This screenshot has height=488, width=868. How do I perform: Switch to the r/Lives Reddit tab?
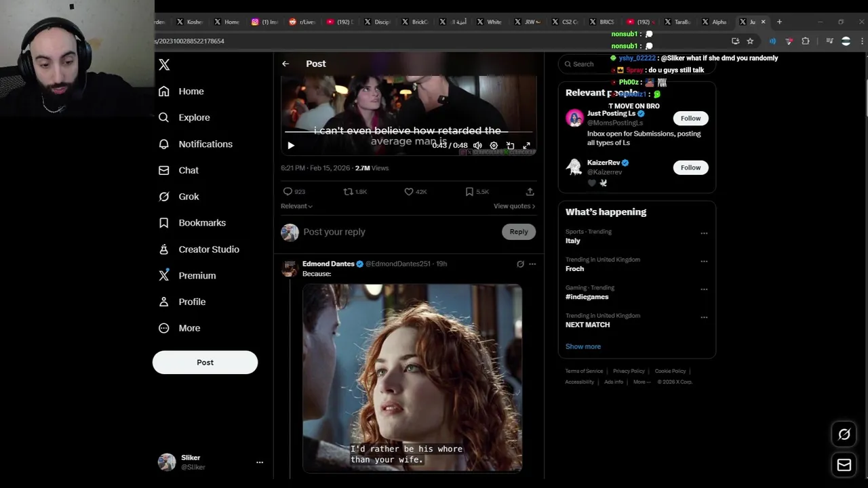click(302, 22)
